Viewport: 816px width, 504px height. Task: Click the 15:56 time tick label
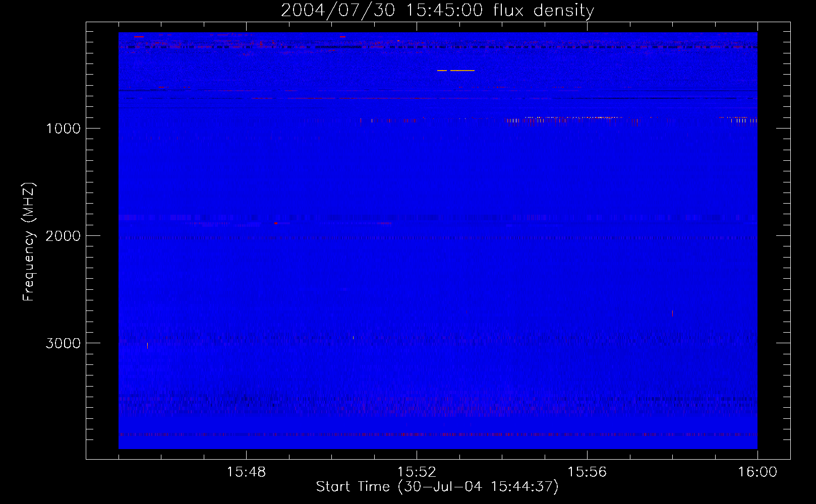click(587, 472)
